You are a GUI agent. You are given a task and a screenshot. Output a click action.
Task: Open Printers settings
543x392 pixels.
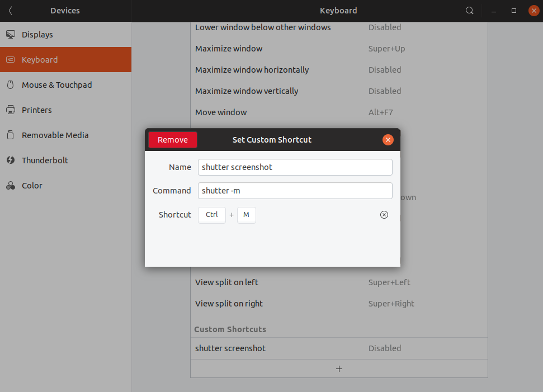36,110
